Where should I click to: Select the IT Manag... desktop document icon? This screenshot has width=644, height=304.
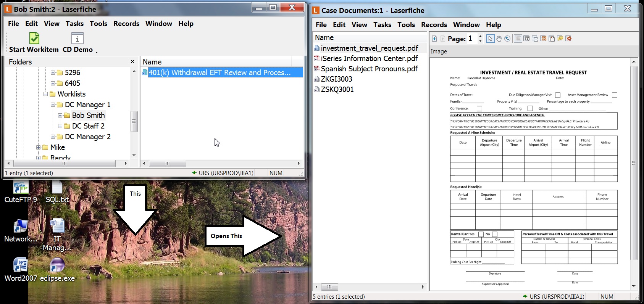(x=57, y=226)
